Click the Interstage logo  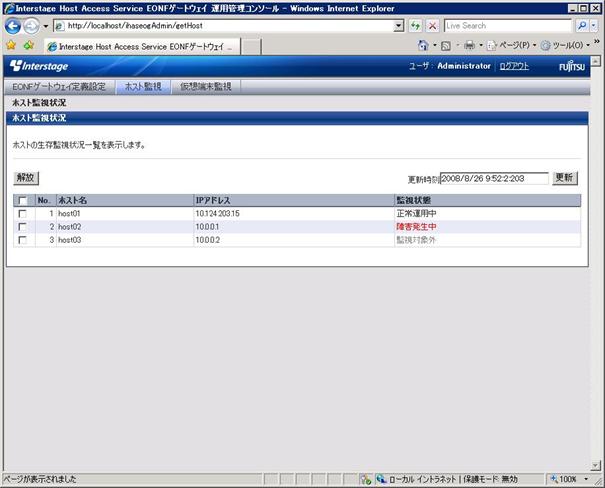pos(39,66)
